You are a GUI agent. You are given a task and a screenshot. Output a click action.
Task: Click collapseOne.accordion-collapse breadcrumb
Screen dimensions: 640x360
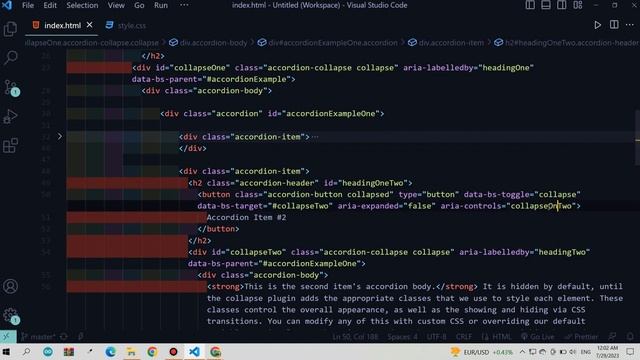[92, 42]
